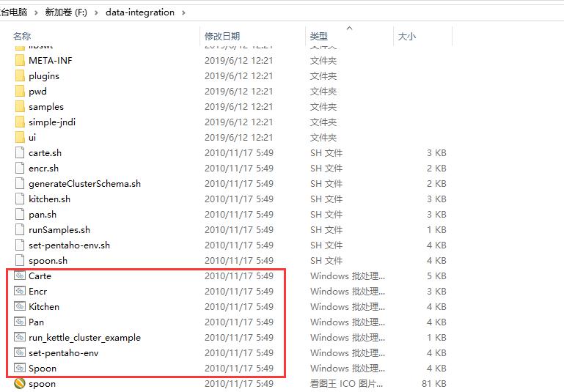
Task: Navigate to 新加卷 (F:) in breadcrumb
Action: pos(66,12)
